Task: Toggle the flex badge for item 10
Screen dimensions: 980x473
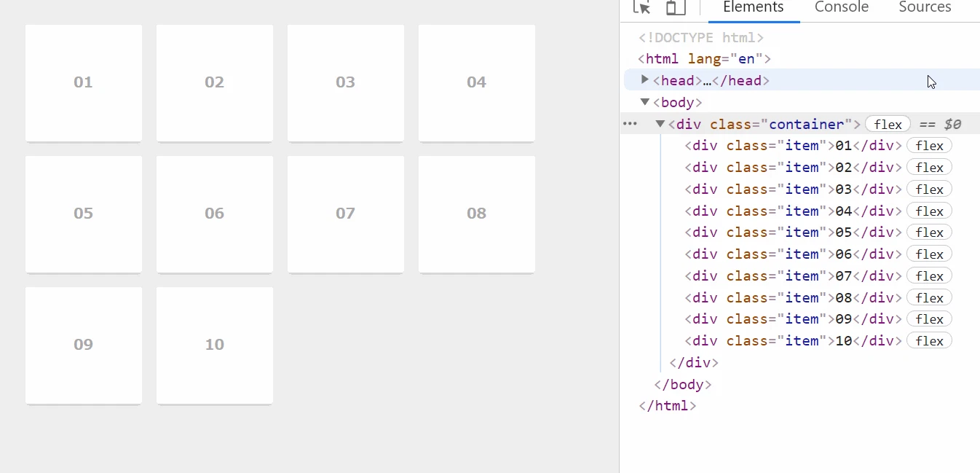Action: 929,341
